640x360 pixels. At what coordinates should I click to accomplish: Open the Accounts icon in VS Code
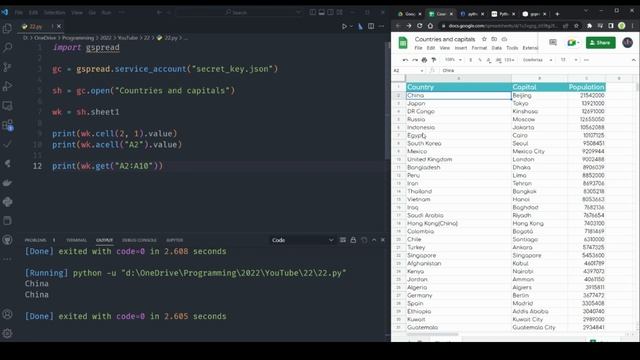tap(7, 314)
